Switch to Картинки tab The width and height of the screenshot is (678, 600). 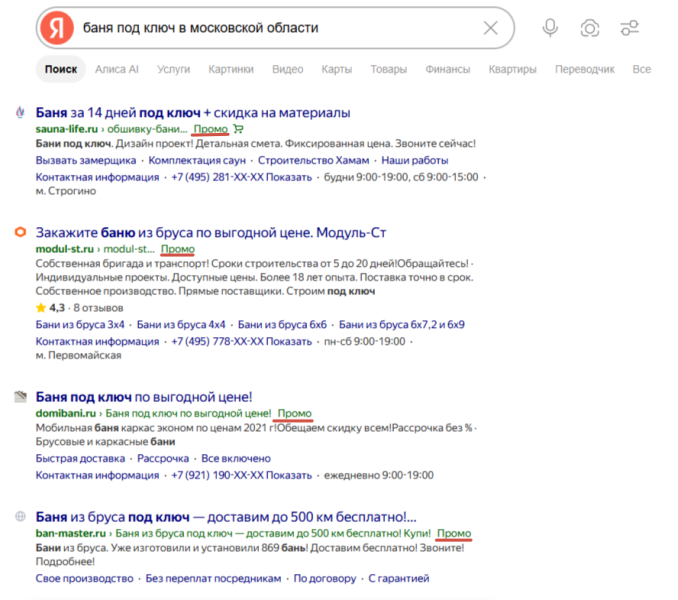(x=231, y=69)
